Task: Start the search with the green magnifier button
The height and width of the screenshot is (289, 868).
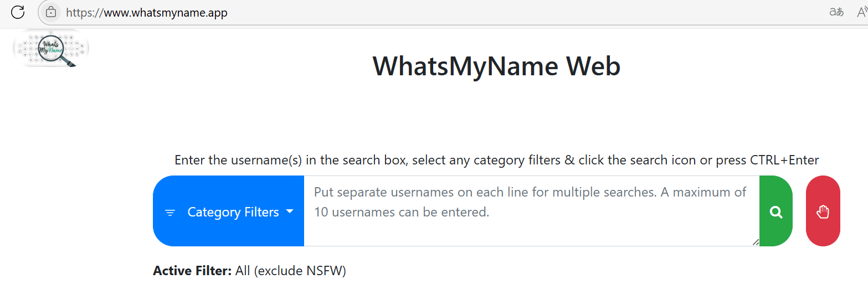Action: pyautogui.click(x=776, y=211)
